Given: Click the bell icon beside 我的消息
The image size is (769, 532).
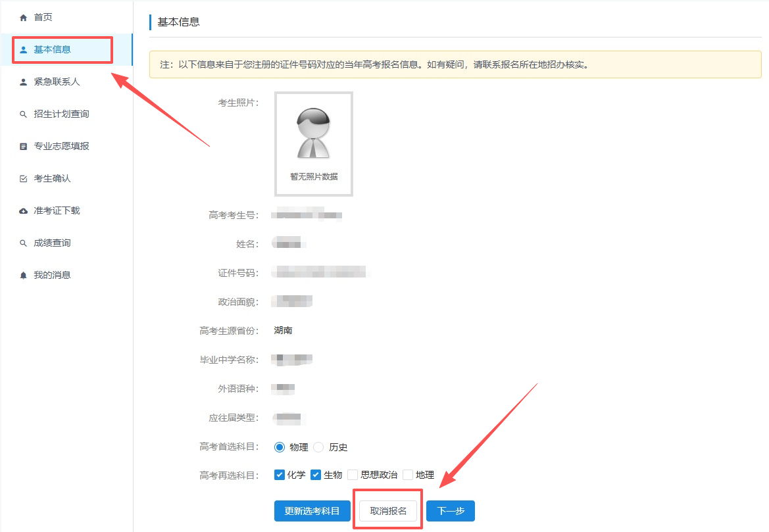Looking at the screenshot, I should click(24, 276).
